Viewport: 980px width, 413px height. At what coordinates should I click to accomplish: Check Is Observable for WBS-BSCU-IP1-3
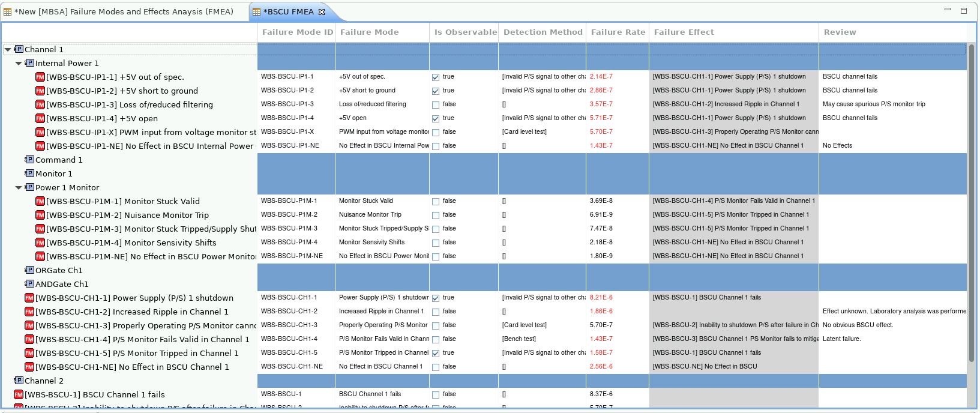point(436,105)
